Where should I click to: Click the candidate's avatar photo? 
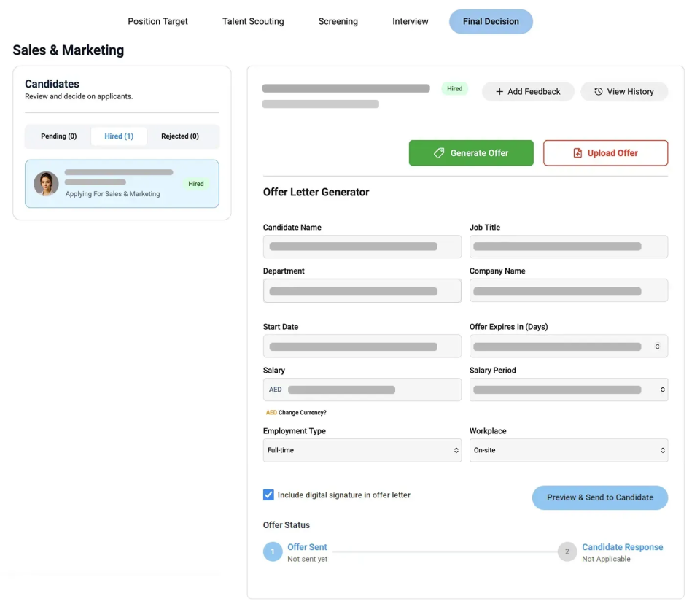tap(46, 184)
